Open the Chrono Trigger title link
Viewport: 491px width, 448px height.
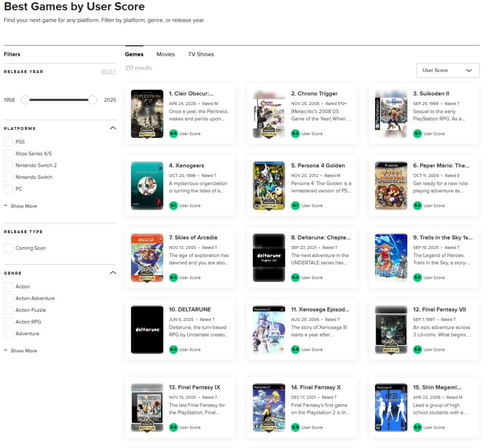coord(315,94)
